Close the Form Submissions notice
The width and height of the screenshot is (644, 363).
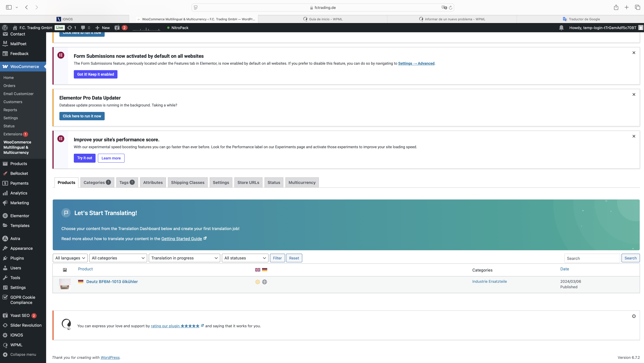click(634, 53)
